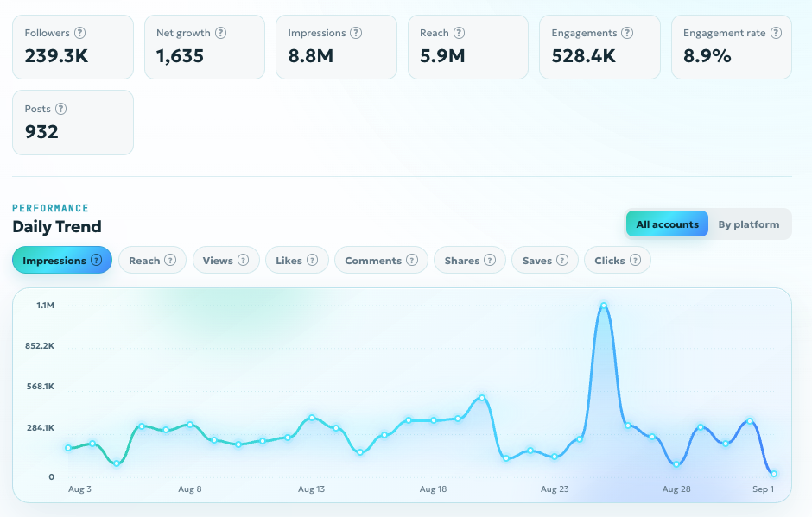Click the Aug 28 lowest data point

(x=676, y=464)
